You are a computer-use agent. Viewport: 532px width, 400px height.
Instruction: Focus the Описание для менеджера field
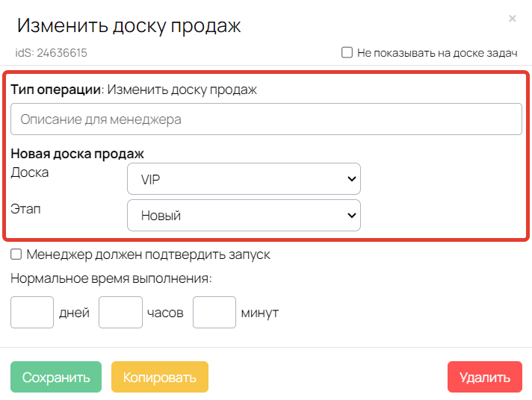click(266, 119)
